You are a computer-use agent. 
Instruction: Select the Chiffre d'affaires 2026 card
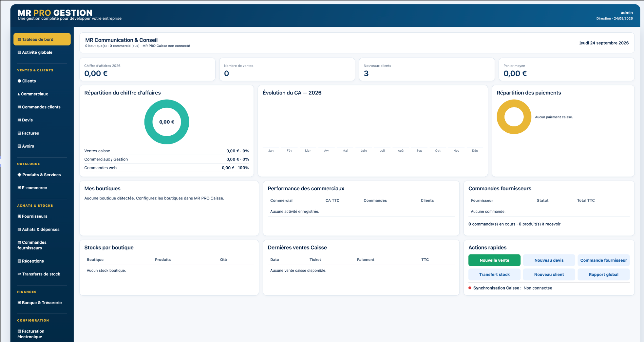(x=147, y=69)
